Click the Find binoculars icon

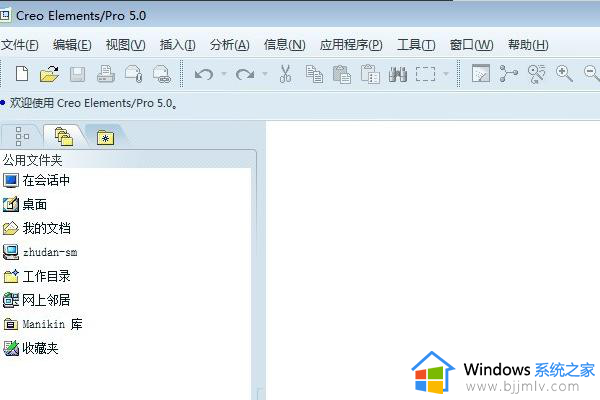coord(398,74)
